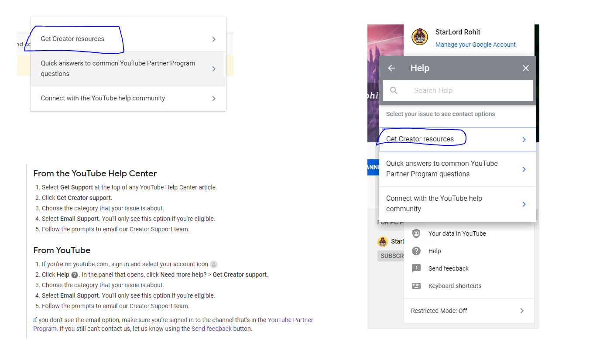Image resolution: width=593 pixels, height=364 pixels.
Task: Click 'Select your issue to see contact options' text
Action: [x=441, y=114]
